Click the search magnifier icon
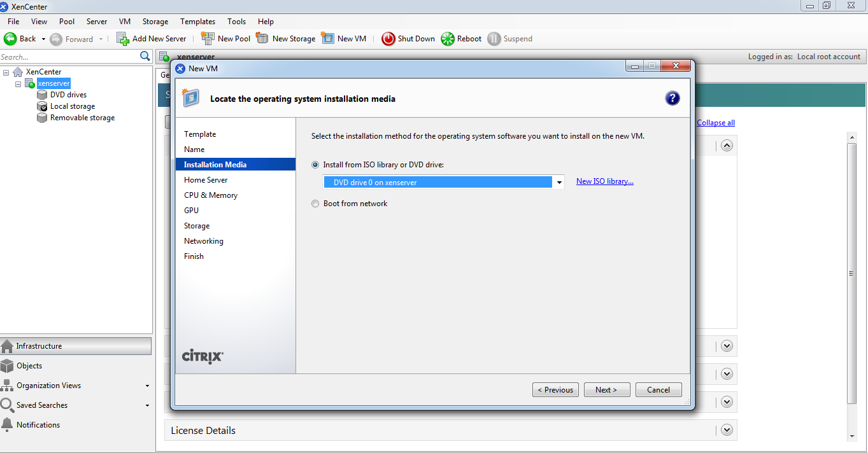Image resolution: width=868 pixels, height=453 pixels. coord(145,57)
